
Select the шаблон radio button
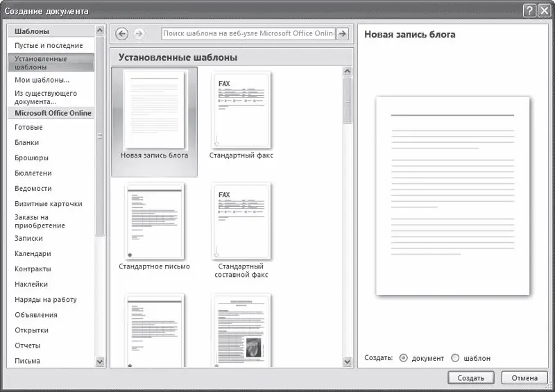click(455, 358)
